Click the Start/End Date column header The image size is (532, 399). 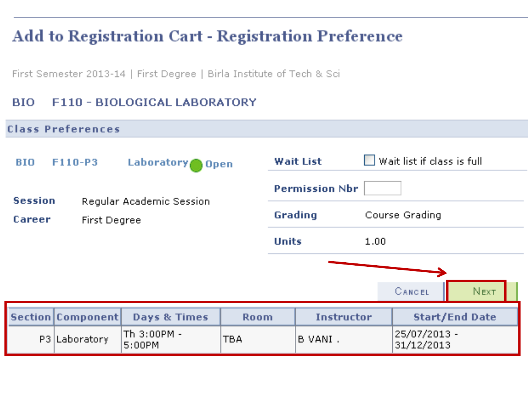click(x=454, y=317)
